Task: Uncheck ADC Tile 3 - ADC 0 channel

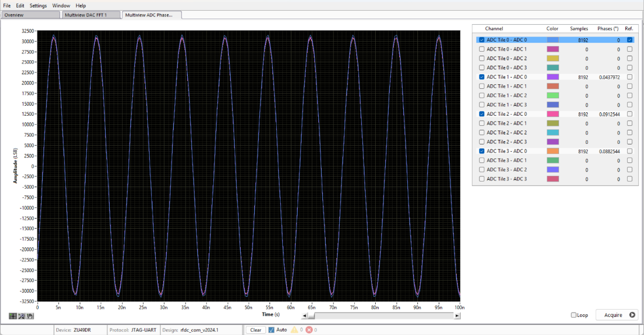Action: [x=482, y=151]
